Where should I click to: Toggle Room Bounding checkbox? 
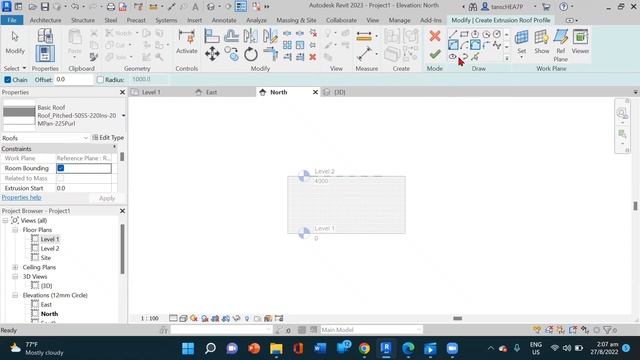click(61, 168)
